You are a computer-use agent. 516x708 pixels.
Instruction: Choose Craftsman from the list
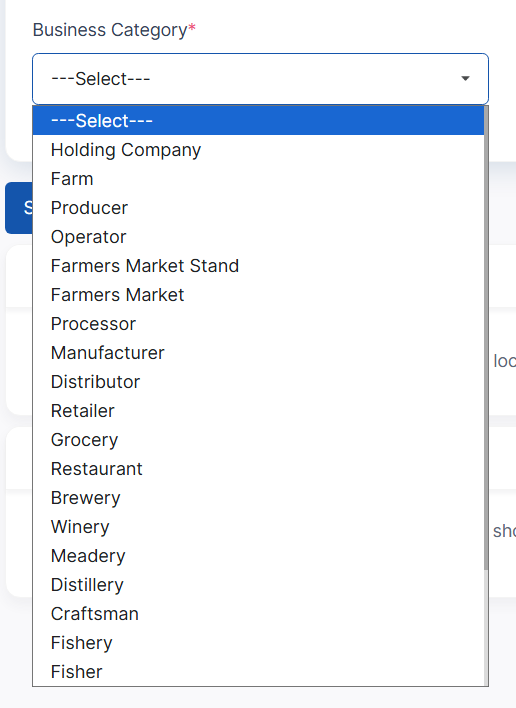(x=258, y=614)
